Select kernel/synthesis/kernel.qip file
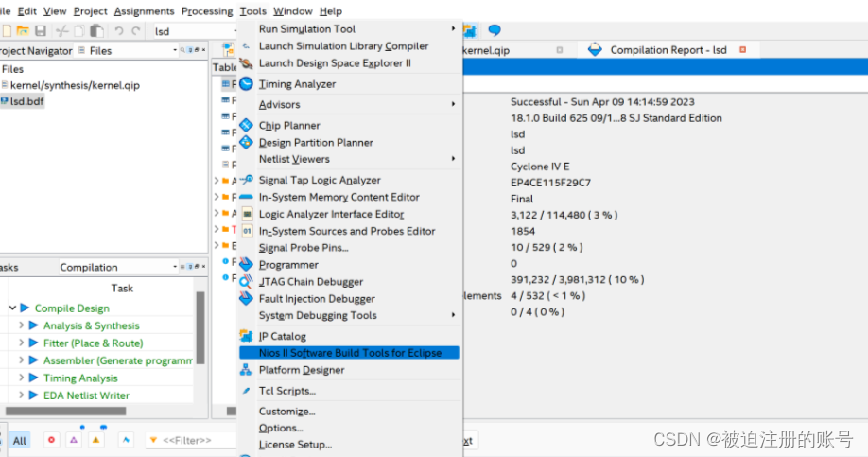 [x=75, y=85]
